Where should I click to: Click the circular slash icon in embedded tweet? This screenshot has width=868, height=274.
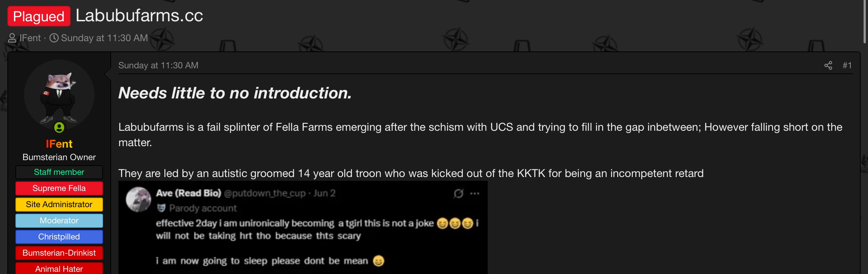click(x=458, y=194)
